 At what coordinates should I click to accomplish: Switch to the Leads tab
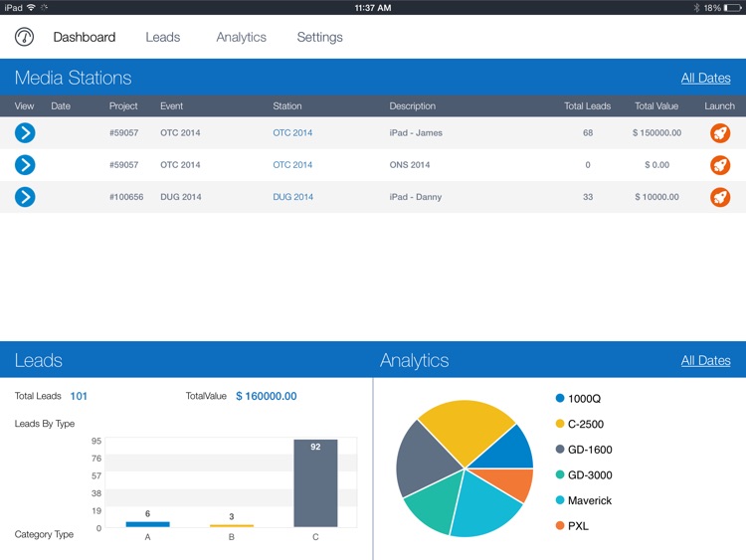tap(162, 38)
